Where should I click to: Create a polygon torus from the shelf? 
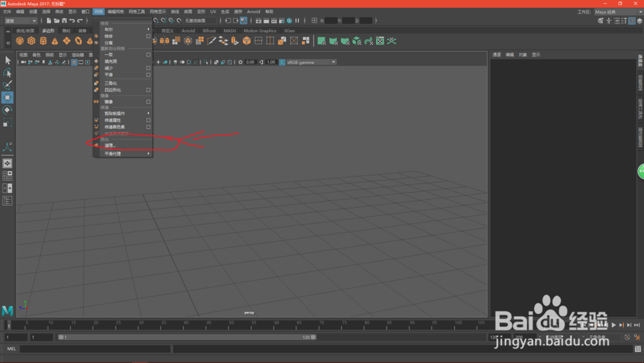[x=78, y=41]
